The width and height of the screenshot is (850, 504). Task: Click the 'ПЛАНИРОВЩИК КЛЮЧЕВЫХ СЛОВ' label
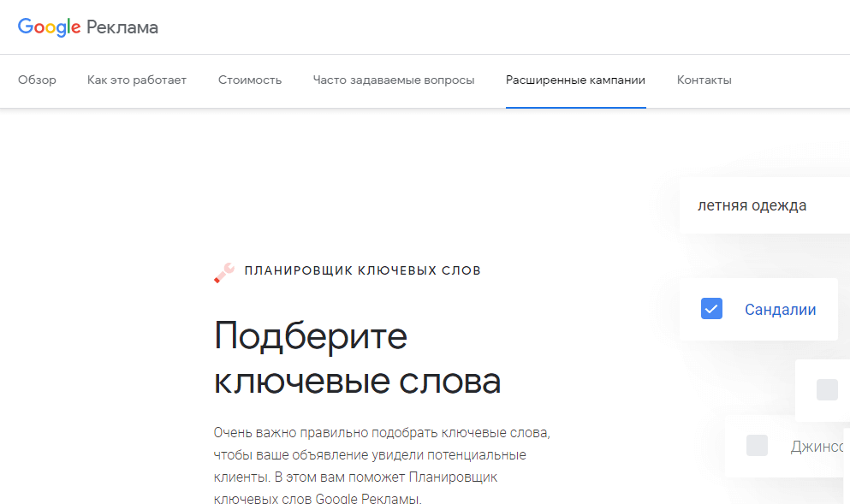pyautogui.click(x=363, y=270)
